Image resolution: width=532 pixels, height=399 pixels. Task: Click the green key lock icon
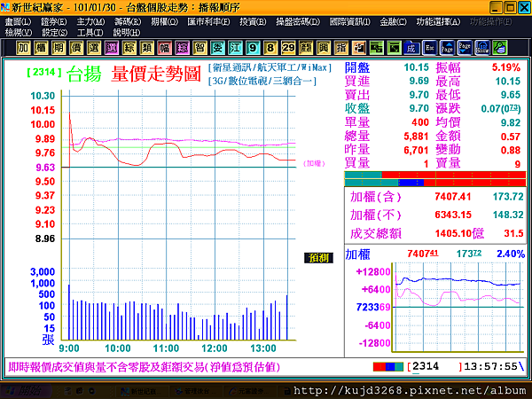[x=500, y=48]
